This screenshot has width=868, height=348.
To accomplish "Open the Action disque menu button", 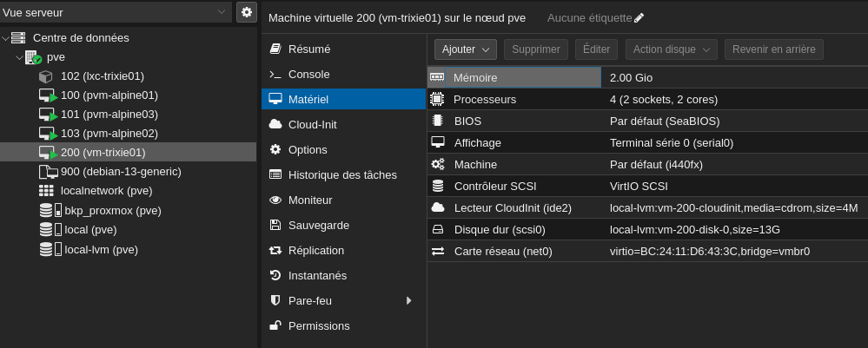I will tap(671, 49).
